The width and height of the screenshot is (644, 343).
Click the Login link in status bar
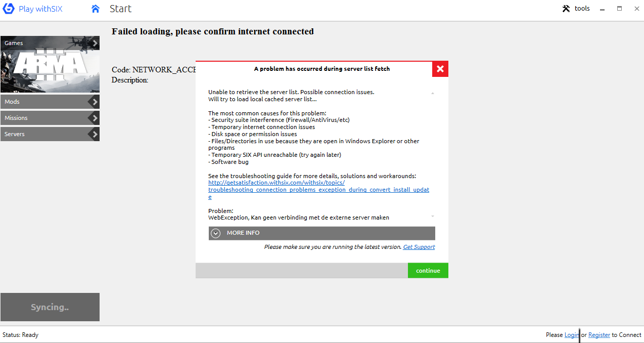572,335
